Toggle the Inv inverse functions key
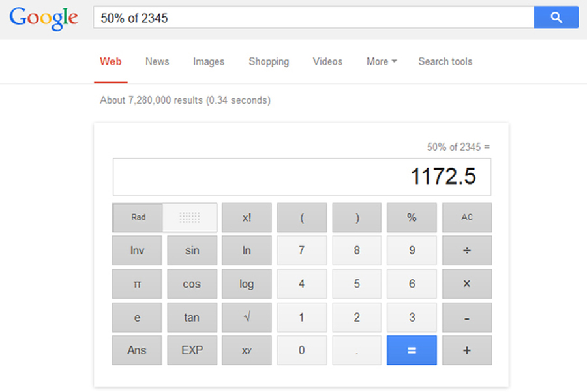This screenshot has height=392, width=587. click(x=137, y=250)
